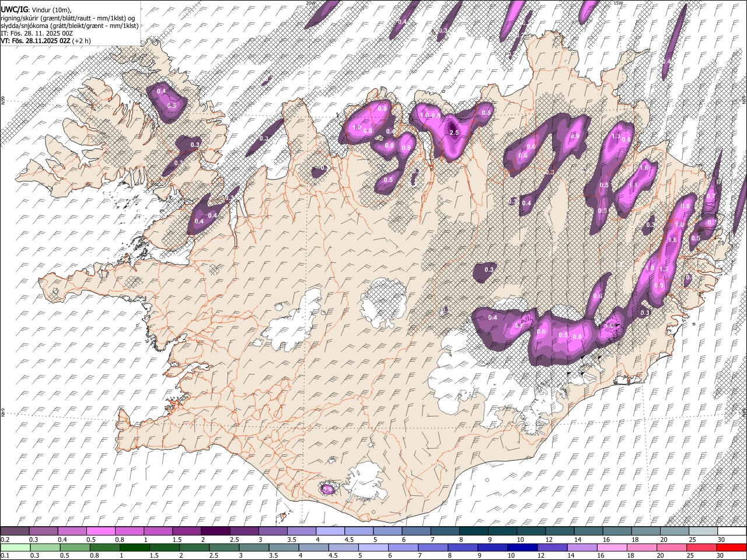Click the 20W longitude label
The image size is (747, 560).
[310, 3]
